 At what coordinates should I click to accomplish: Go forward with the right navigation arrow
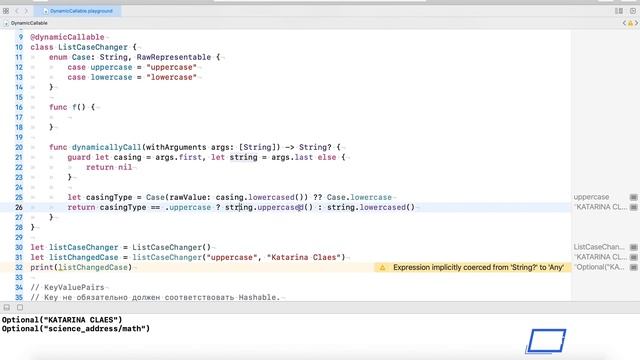[26, 11]
